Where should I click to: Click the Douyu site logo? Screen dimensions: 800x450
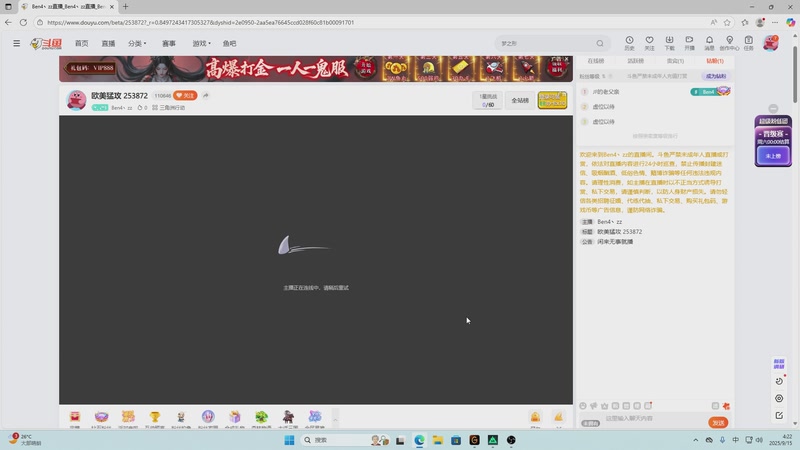click(46, 44)
